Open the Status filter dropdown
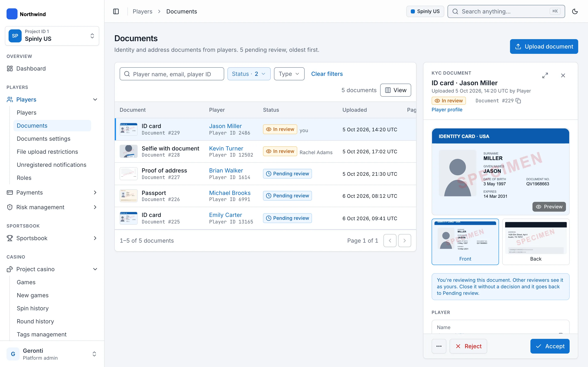This screenshot has height=367, width=588. (249, 74)
